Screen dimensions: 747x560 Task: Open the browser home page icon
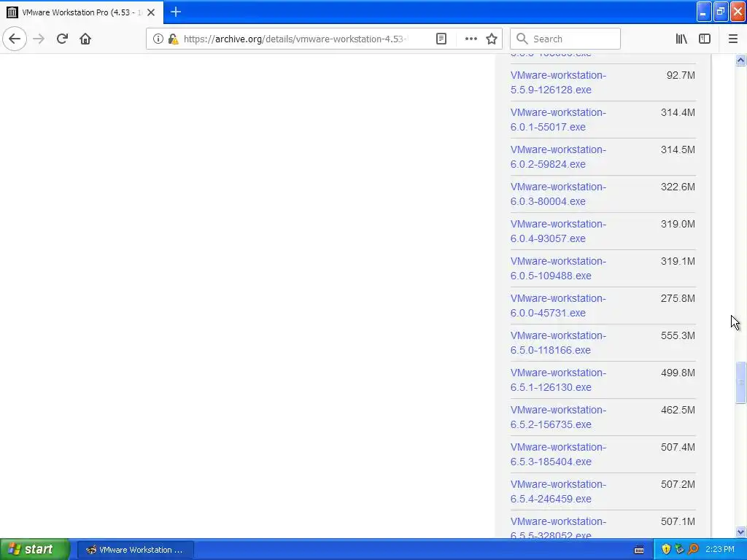(85, 39)
